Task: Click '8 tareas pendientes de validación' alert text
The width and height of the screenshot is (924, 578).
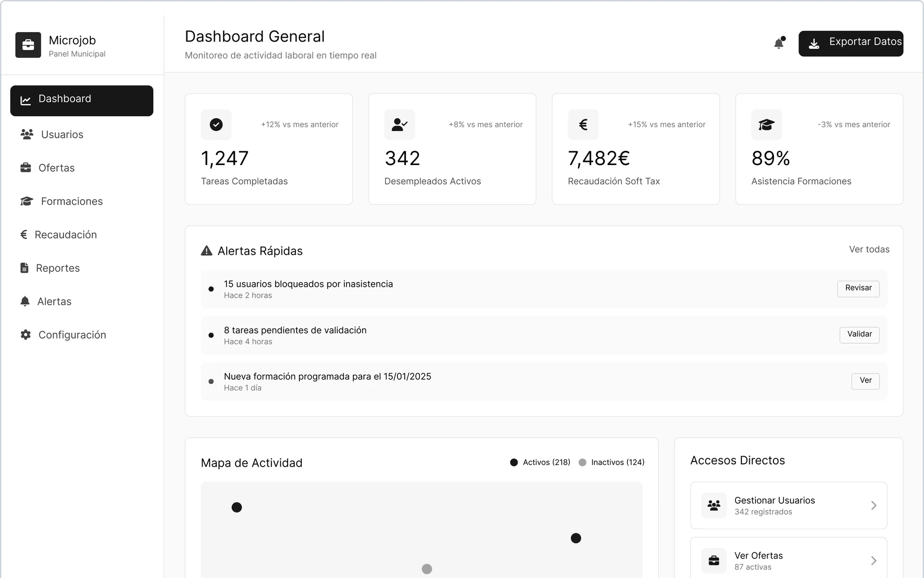Action: point(295,330)
